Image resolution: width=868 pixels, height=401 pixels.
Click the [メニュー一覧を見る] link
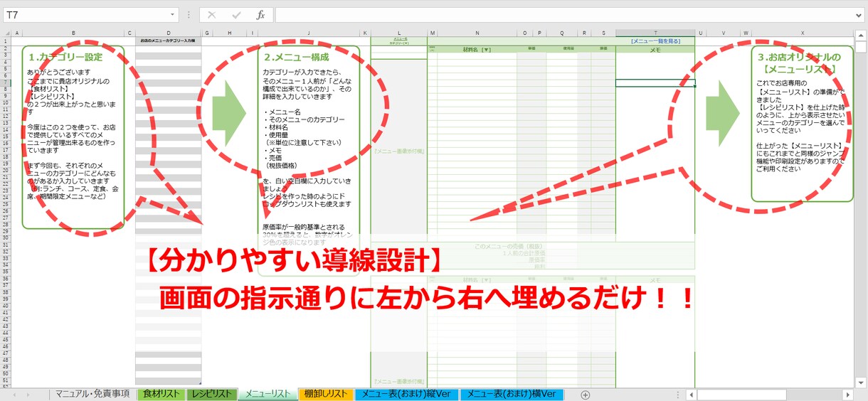[x=655, y=41]
